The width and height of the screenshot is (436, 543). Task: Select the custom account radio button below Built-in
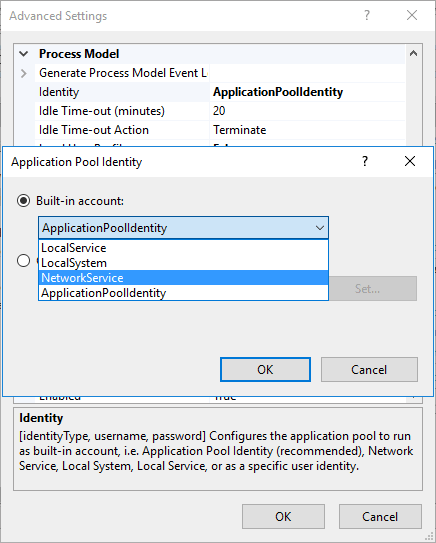[24, 260]
